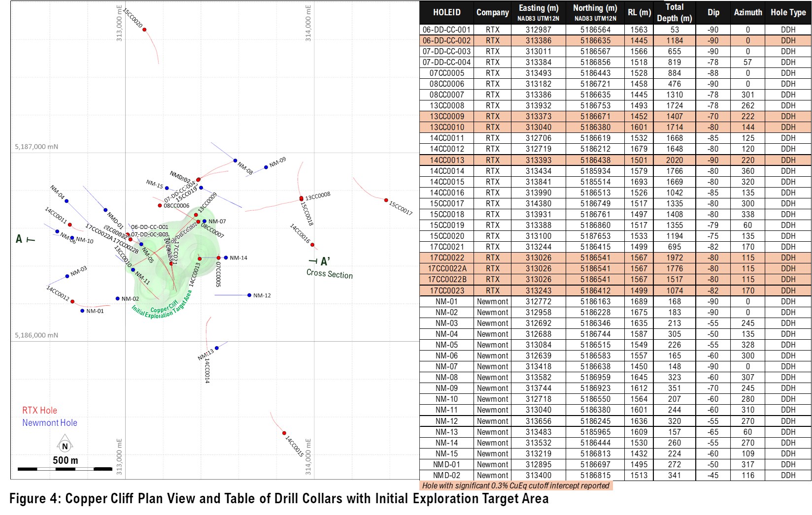Viewport: 812px width, 515px height.
Task: Click the orange significant intercept legend swatch
Action: click(x=516, y=486)
